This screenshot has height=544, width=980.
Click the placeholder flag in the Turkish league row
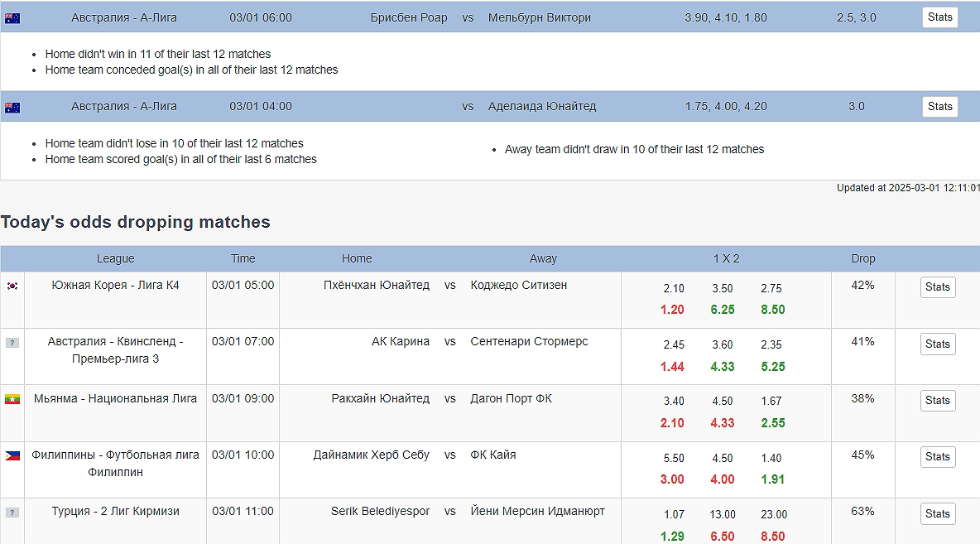tap(12, 512)
